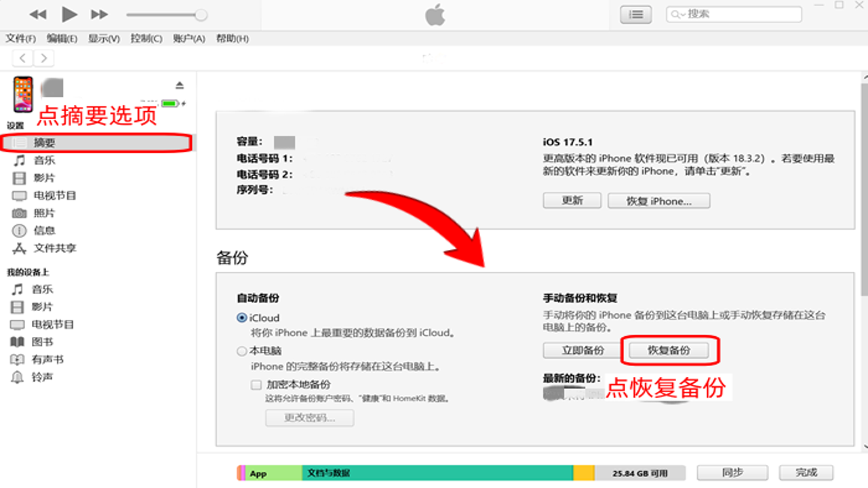Start playback with the play button
The height and width of the screenshot is (488, 868).
(x=69, y=14)
